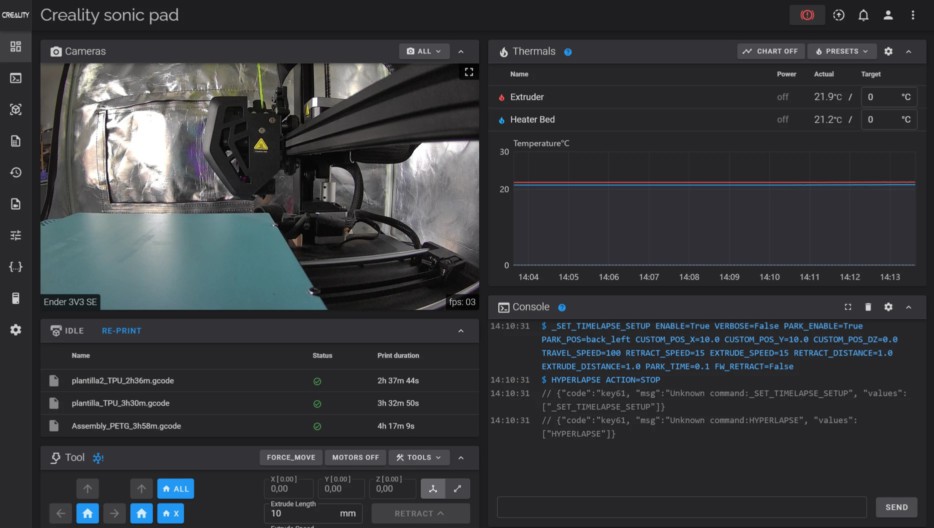The height and width of the screenshot is (528, 934).
Task: Open the TOOLS dropdown menu
Action: 419,458
